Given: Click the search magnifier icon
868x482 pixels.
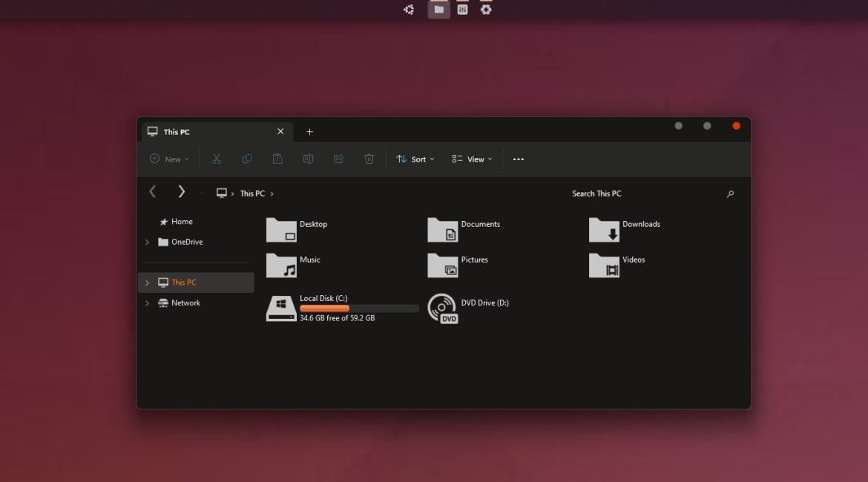Looking at the screenshot, I should point(730,194).
